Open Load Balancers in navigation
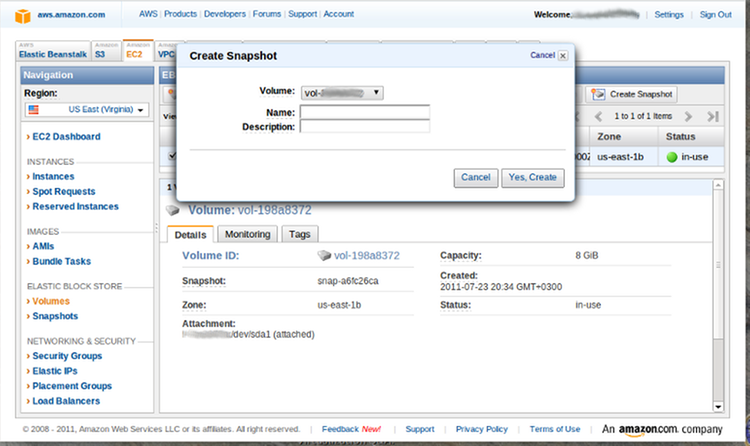750x446 pixels. coord(66,401)
